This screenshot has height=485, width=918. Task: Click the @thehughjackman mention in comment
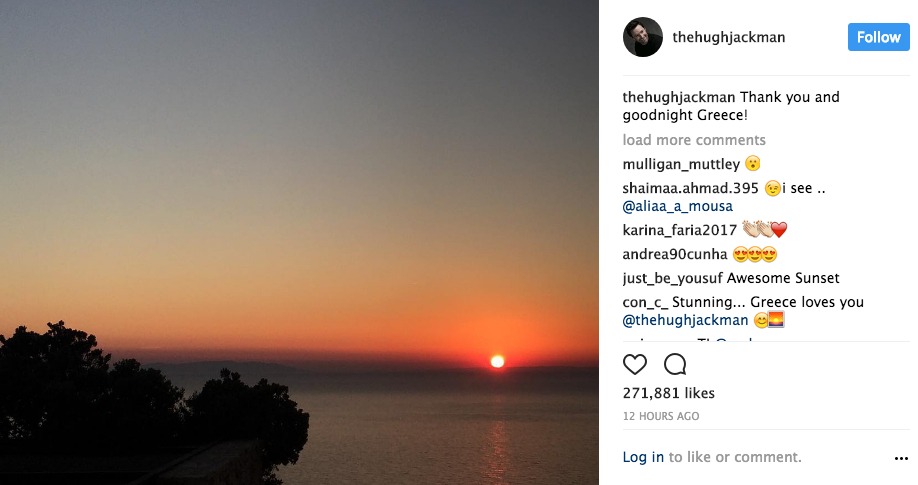[685, 320]
